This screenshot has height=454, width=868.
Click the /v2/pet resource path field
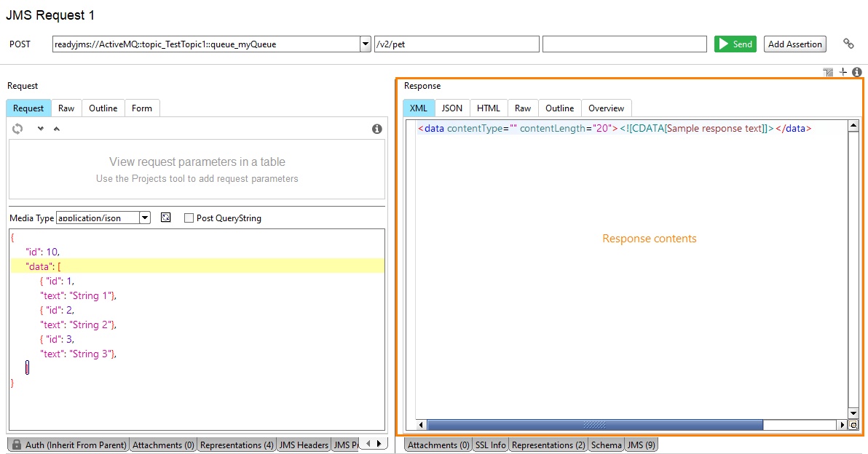click(457, 44)
